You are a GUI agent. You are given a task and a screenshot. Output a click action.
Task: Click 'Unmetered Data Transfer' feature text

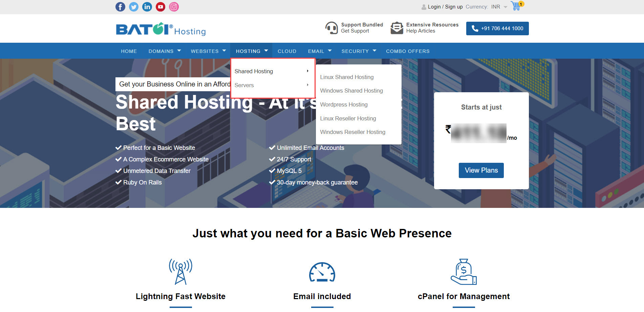pyautogui.click(x=157, y=171)
